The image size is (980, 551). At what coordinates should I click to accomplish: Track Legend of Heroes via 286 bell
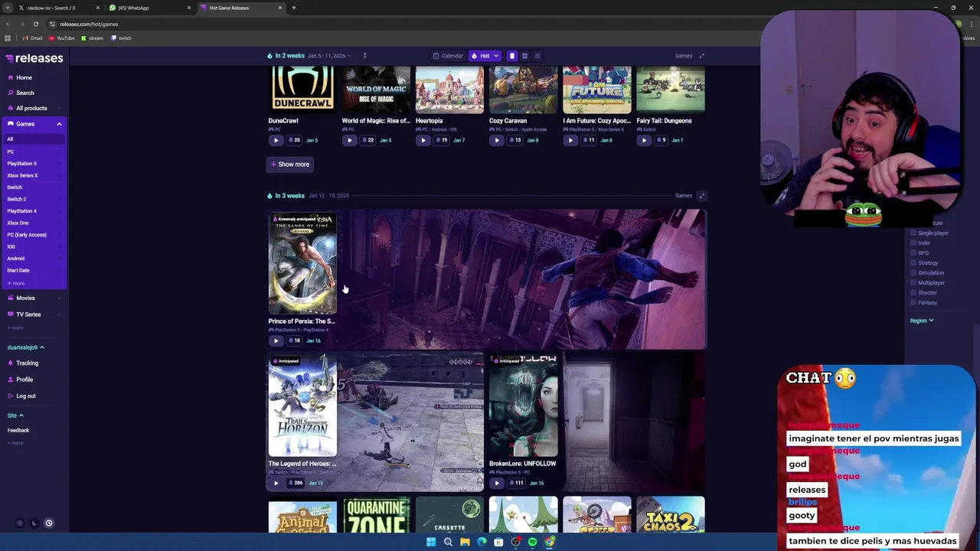click(295, 483)
